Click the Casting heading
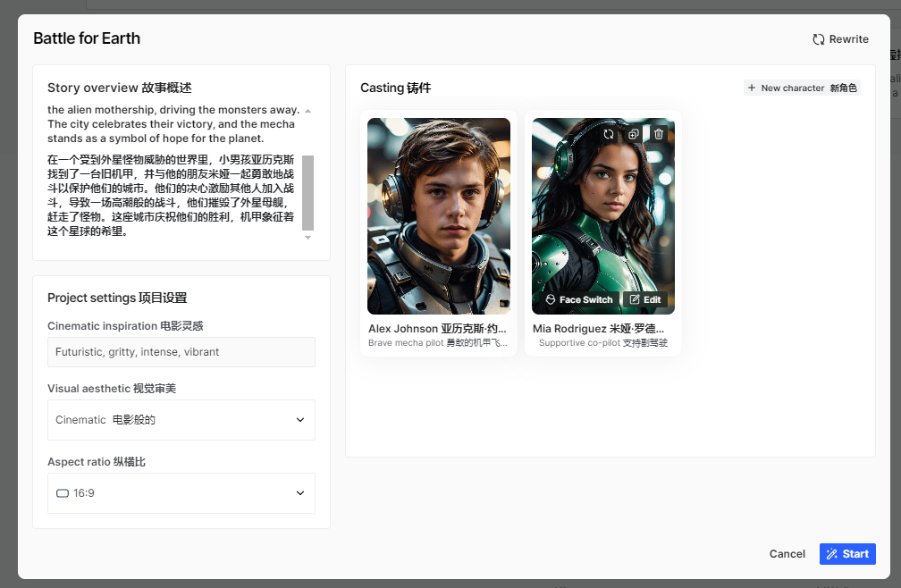The width and height of the screenshot is (901, 588). (x=395, y=88)
